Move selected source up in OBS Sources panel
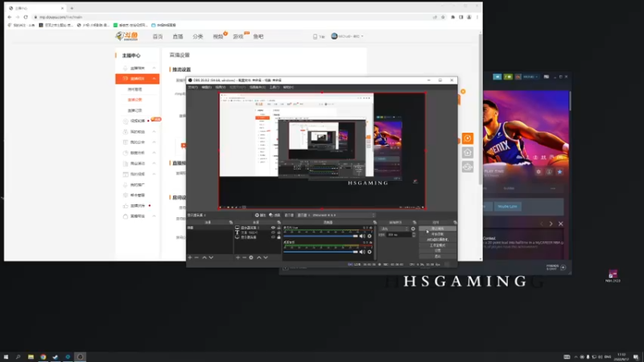Viewport: 644px width, 362px height. 258,257
